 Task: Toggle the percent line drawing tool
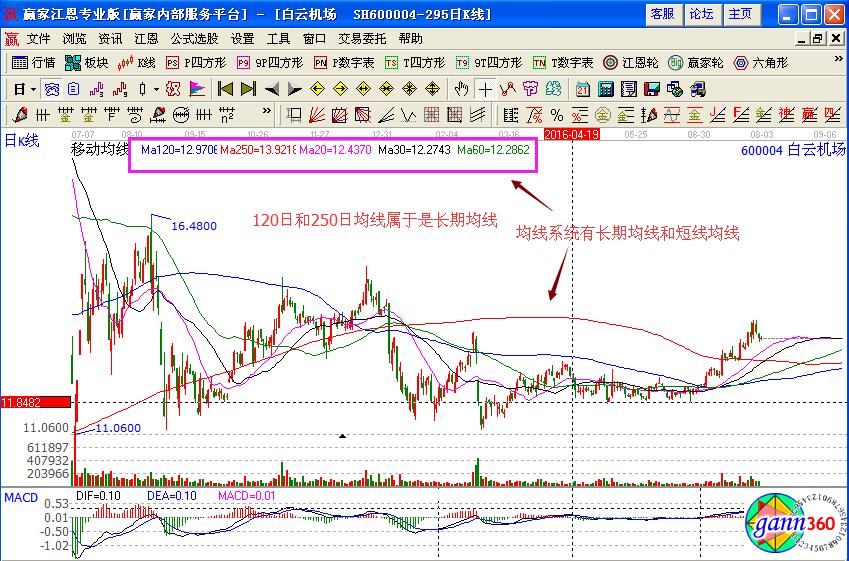point(556,114)
